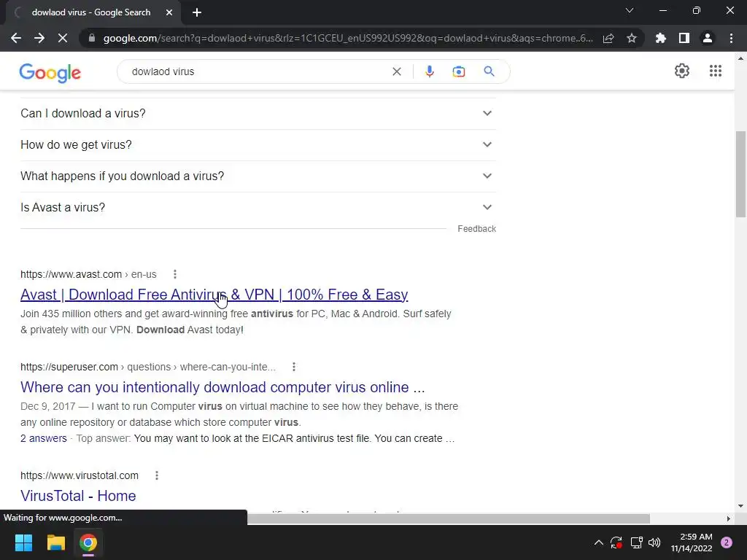Open the Windows Start menu
747x560 pixels.
(x=23, y=542)
